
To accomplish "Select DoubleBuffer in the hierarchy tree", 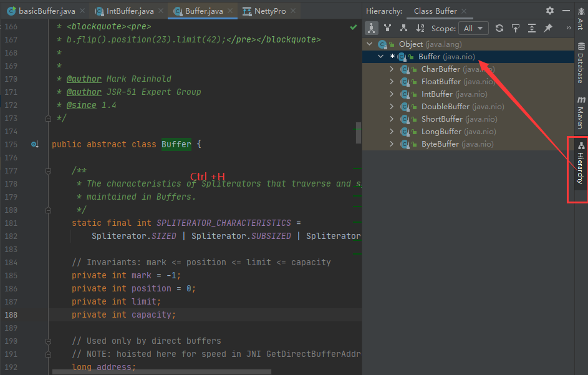I will [445, 107].
